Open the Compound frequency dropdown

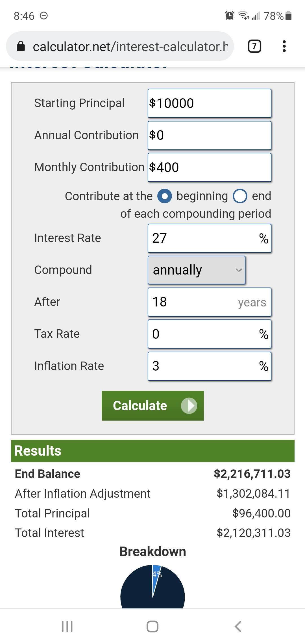tap(197, 270)
